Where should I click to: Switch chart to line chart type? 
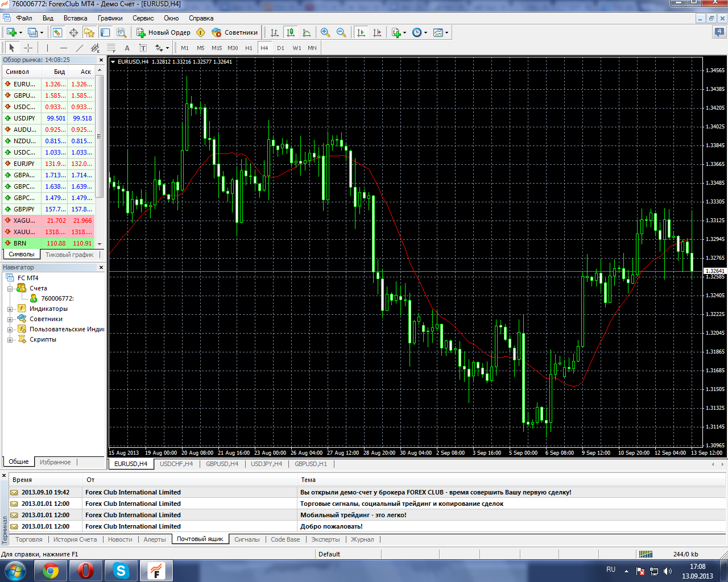pos(307,32)
